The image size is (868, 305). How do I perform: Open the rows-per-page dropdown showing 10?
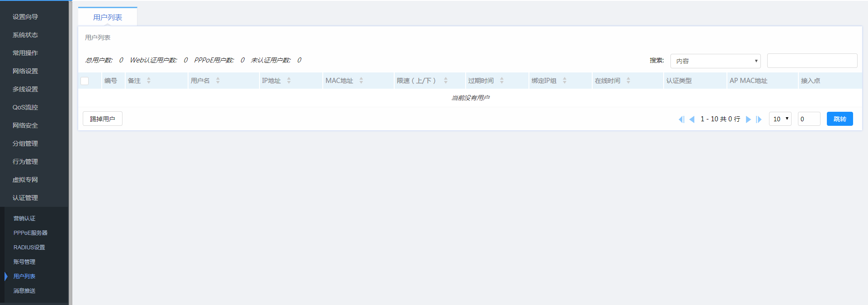(x=780, y=119)
